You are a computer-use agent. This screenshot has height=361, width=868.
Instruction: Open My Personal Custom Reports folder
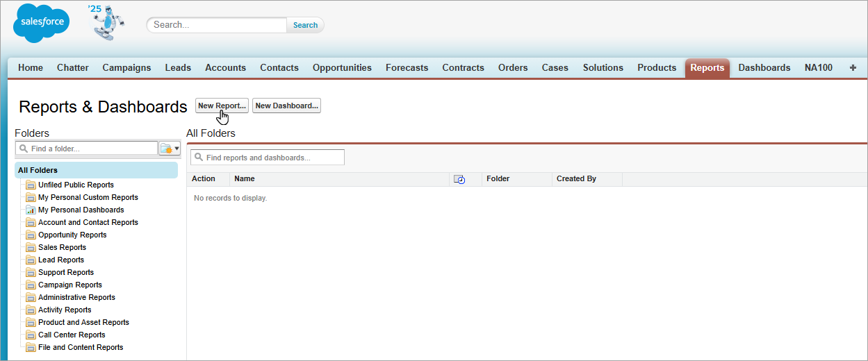[x=88, y=198]
